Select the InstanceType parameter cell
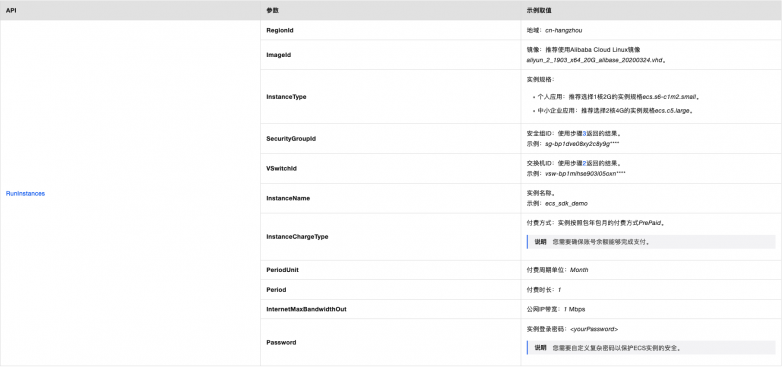 point(391,97)
